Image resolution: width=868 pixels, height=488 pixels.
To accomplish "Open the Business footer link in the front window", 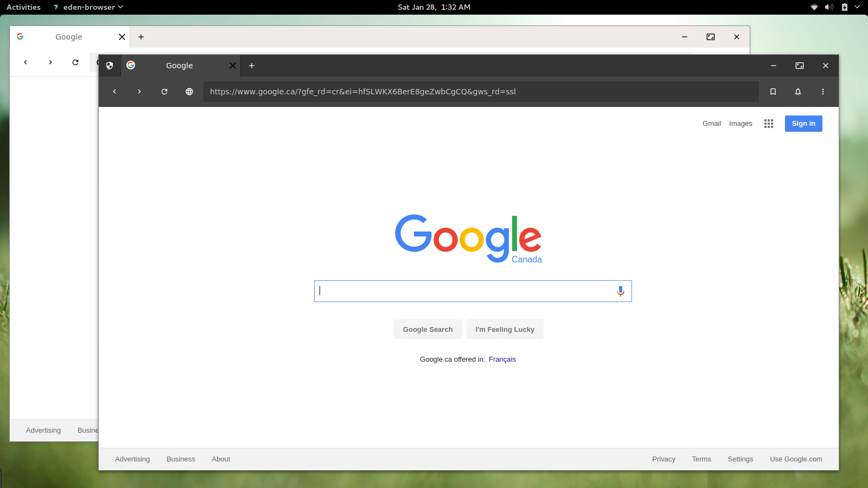I will coord(181,459).
